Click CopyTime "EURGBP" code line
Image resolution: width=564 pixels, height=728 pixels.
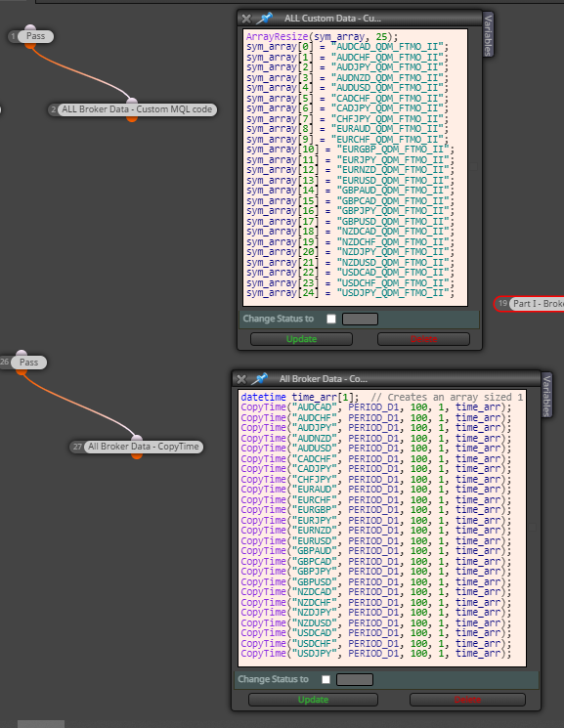point(376,510)
